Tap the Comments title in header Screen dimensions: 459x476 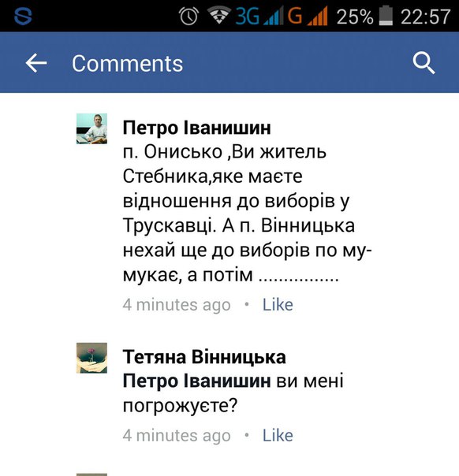127,64
